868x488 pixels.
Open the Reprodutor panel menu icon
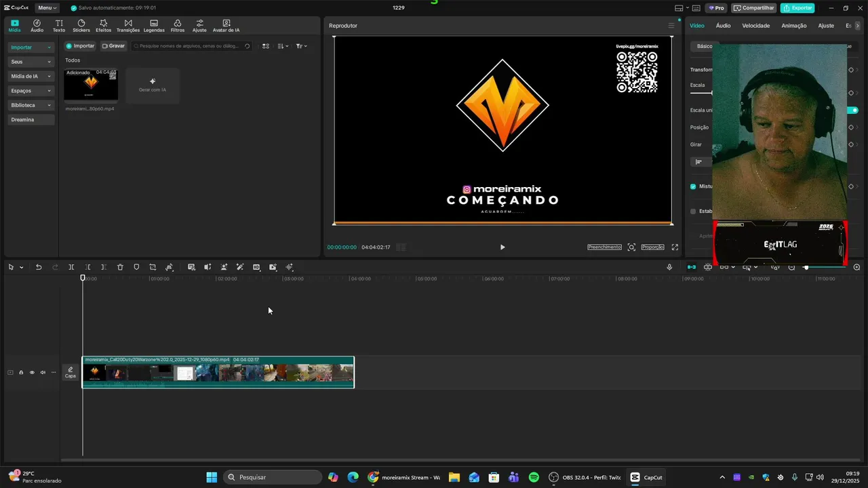click(671, 26)
